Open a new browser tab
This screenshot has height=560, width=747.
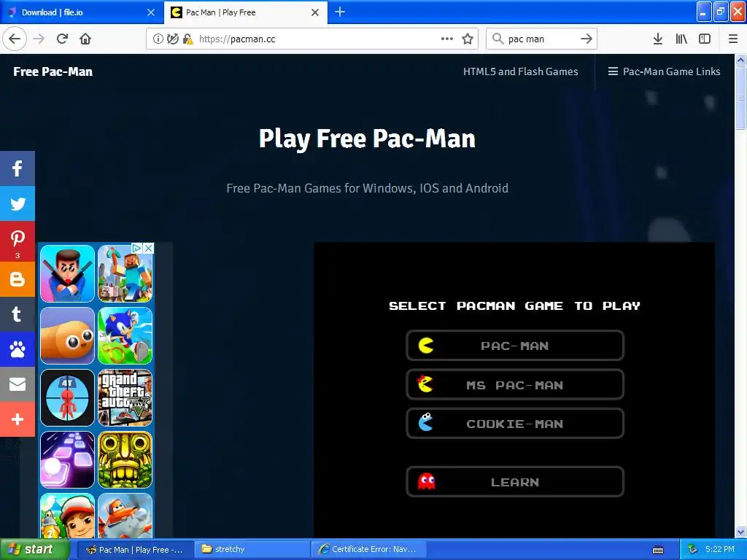pos(340,12)
